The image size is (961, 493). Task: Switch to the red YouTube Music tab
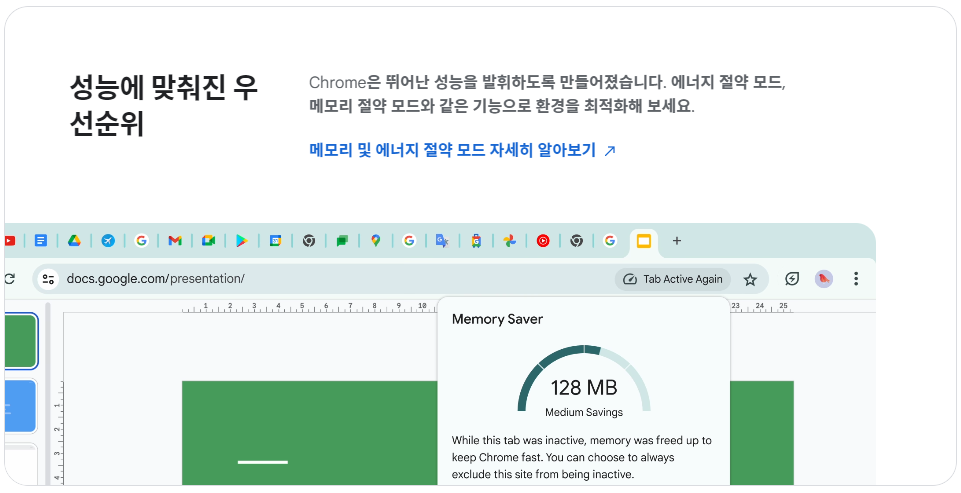pyautogui.click(x=543, y=241)
